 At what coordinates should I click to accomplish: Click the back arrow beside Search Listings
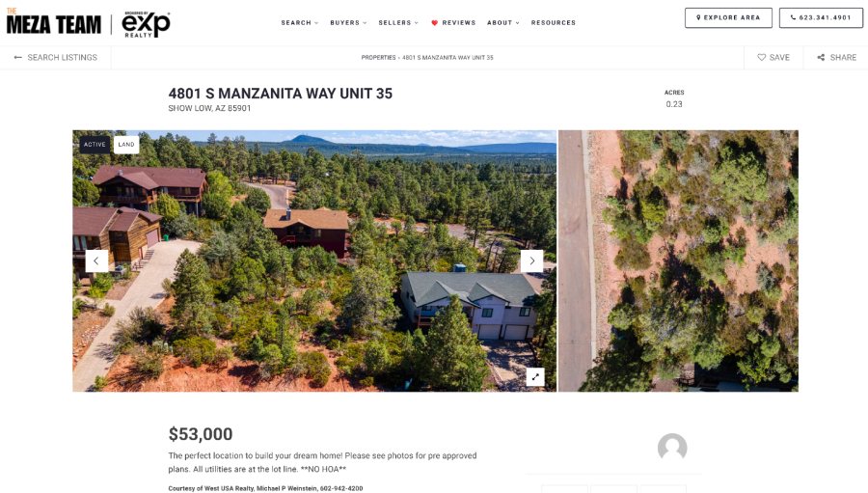click(x=18, y=57)
